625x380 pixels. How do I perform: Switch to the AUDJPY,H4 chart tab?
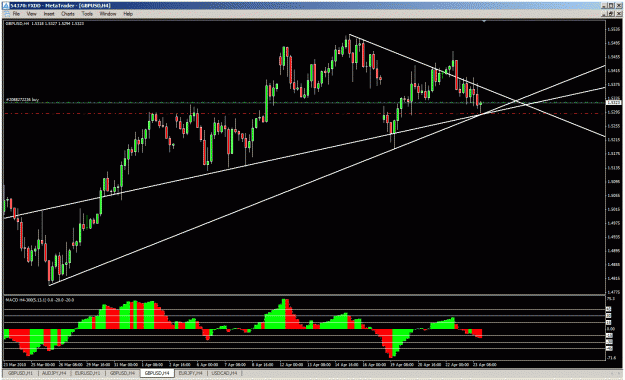(x=54, y=373)
